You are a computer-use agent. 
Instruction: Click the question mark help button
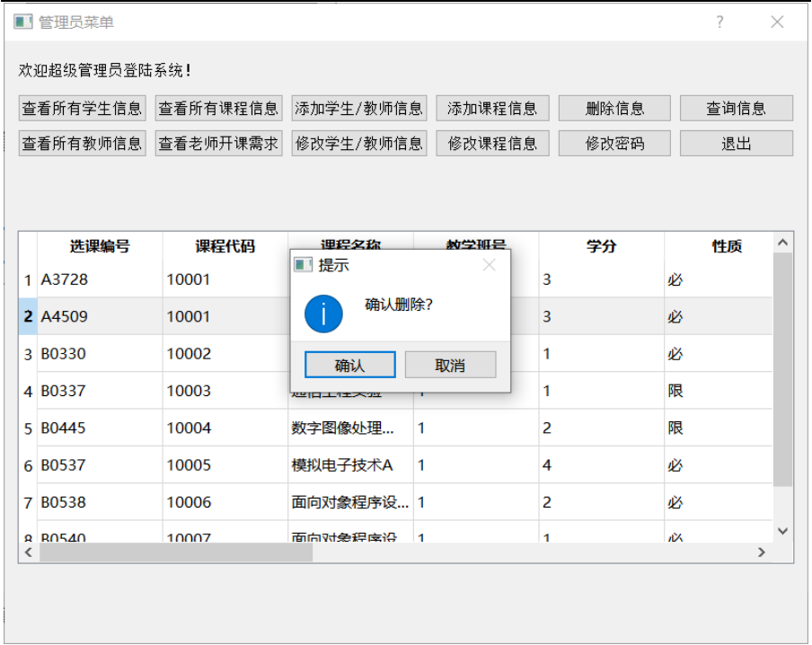tap(719, 22)
